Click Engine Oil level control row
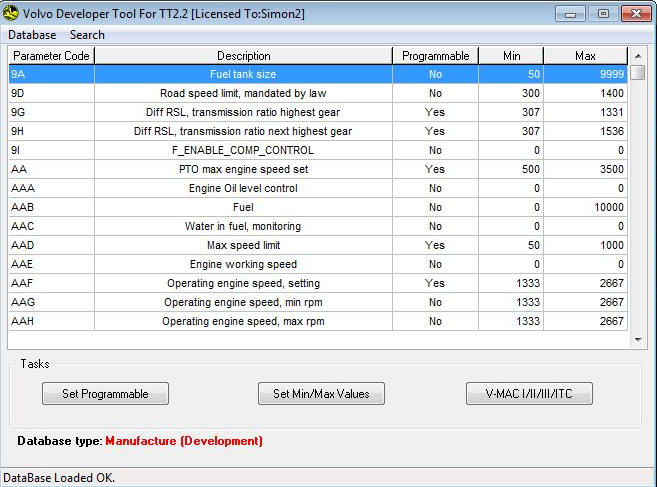 318,188
